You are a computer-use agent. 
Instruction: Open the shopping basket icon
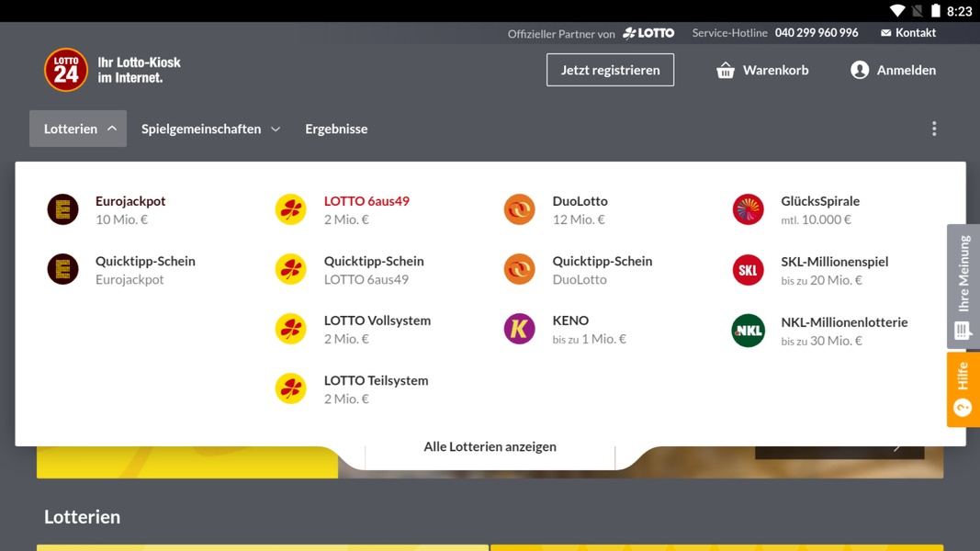(x=726, y=70)
